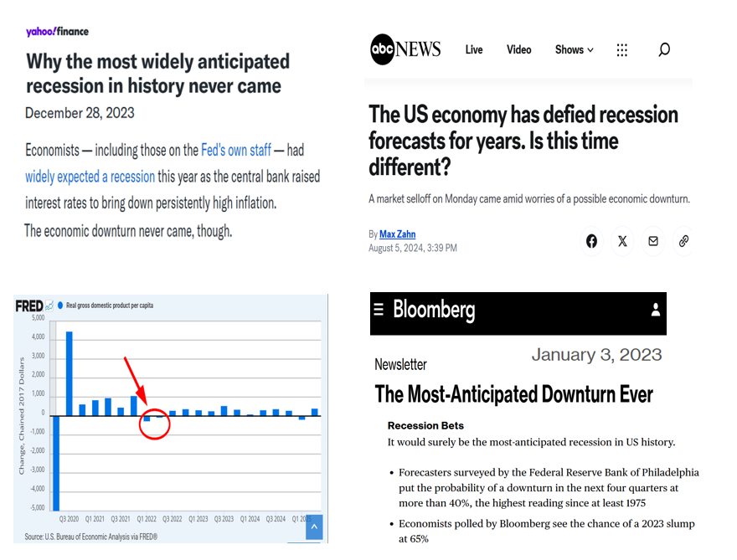Open the ABC News search icon
This screenshot has height=560, width=737.
coord(664,50)
